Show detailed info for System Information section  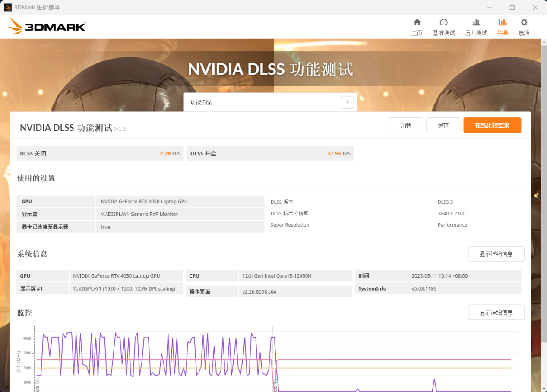coord(496,254)
